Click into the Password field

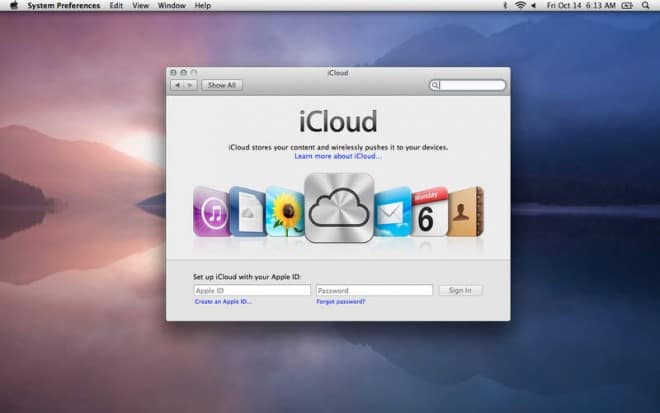374,290
